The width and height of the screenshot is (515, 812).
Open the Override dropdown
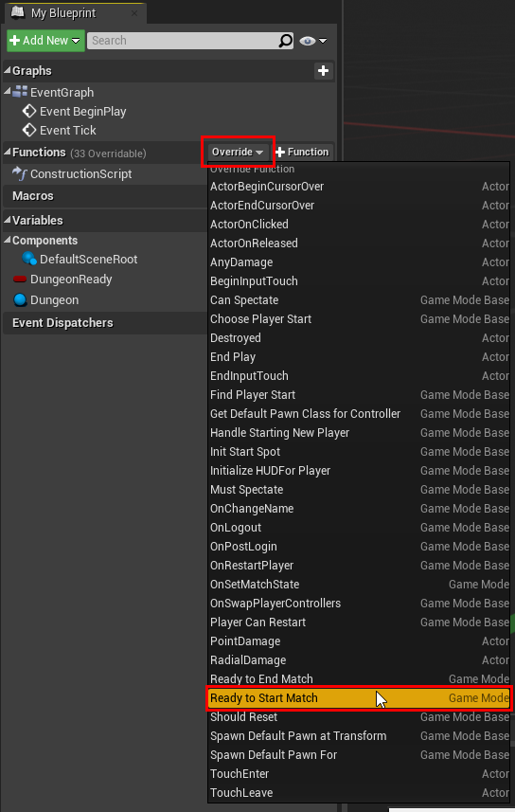238,152
